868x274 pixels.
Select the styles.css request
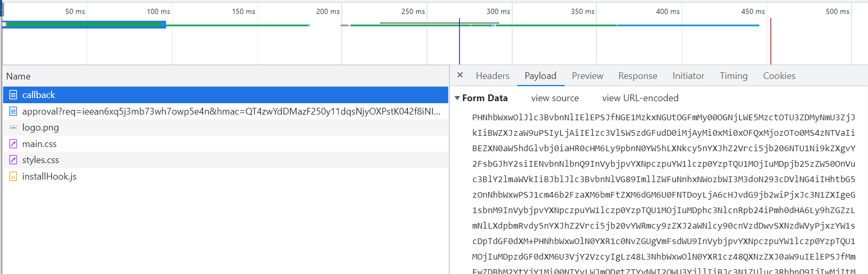[226, 160]
